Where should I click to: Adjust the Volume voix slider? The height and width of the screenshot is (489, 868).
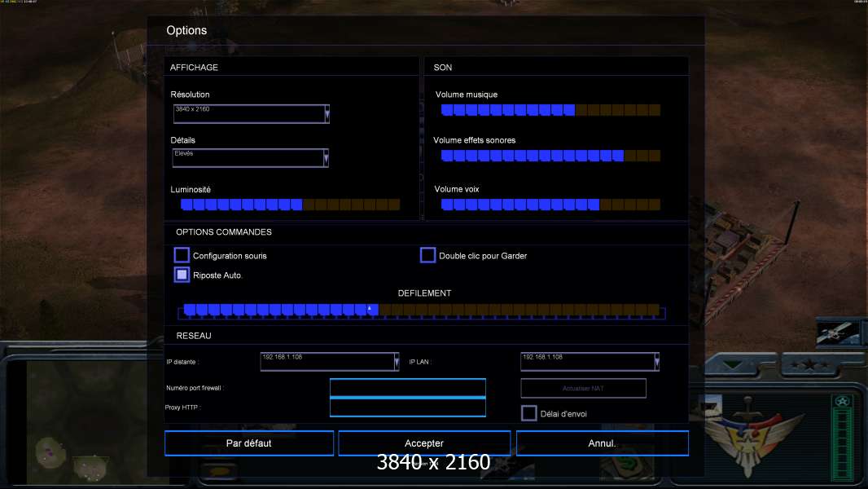coord(550,205)
